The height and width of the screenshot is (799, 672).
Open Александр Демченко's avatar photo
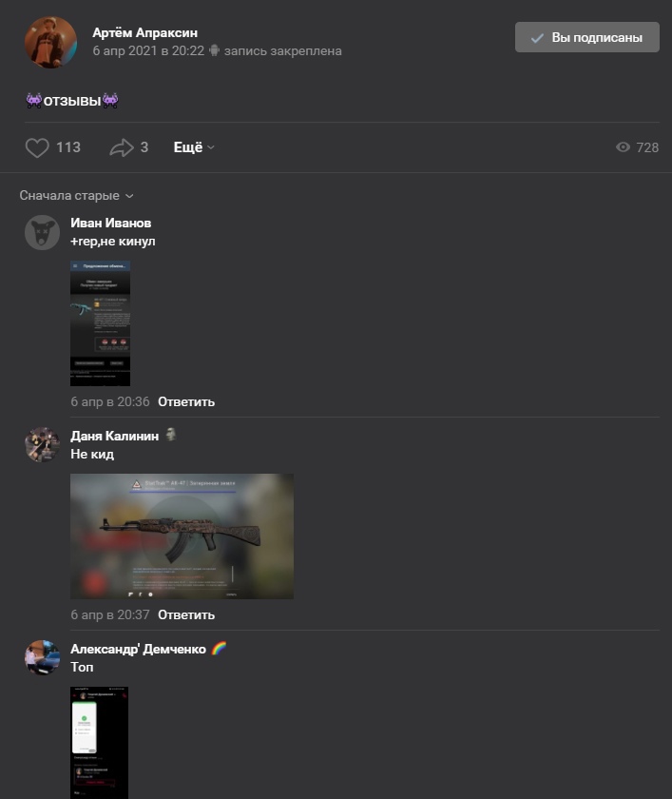click(42, 658)
